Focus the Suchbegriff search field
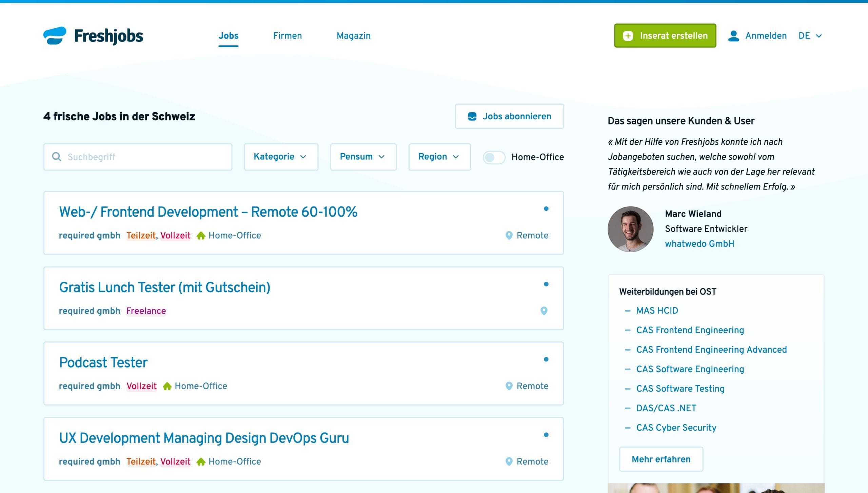Screen dimensions: 868x493 (146, 157)
